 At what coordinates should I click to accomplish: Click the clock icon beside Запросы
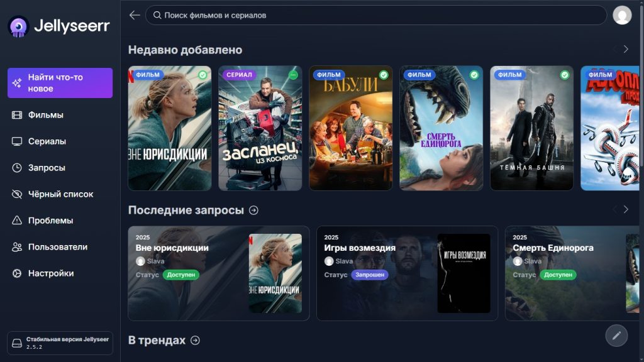coord(17,168)
